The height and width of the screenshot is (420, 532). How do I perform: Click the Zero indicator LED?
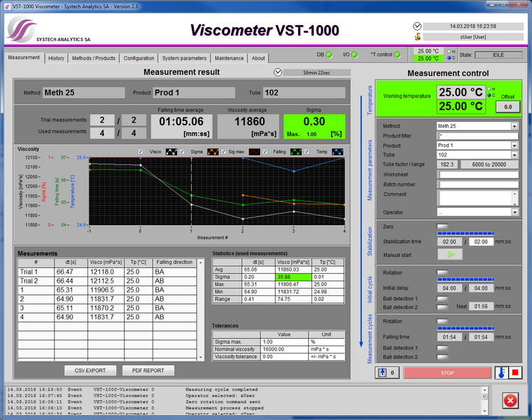coord(442,226)
